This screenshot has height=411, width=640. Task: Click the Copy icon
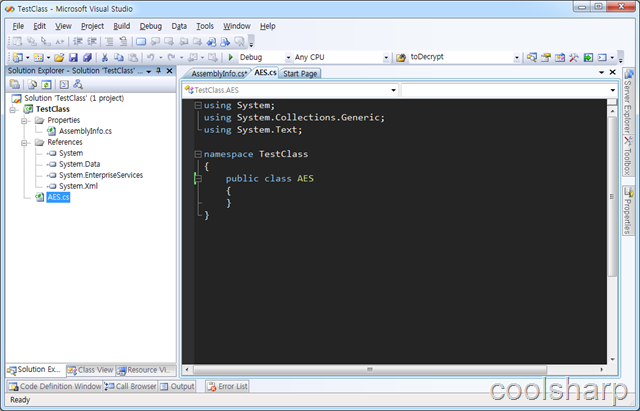pyautogui.click(x=119, y=58)
